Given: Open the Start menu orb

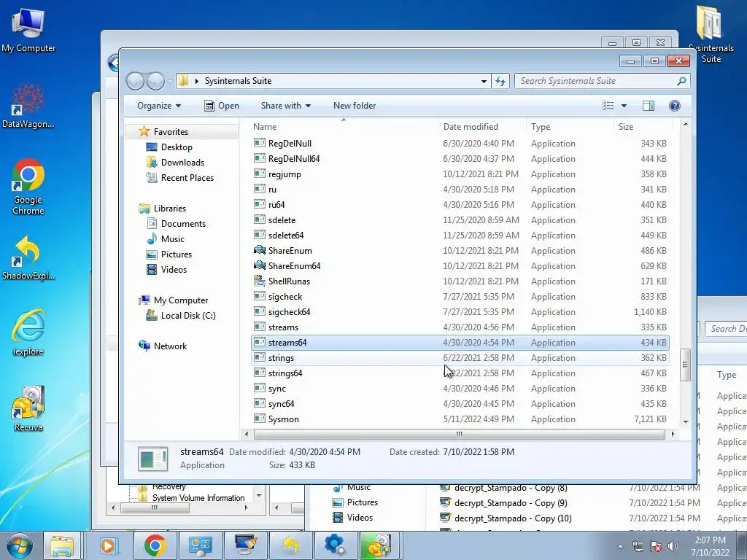Looking at the screenshot, I should tap(20, 545).
